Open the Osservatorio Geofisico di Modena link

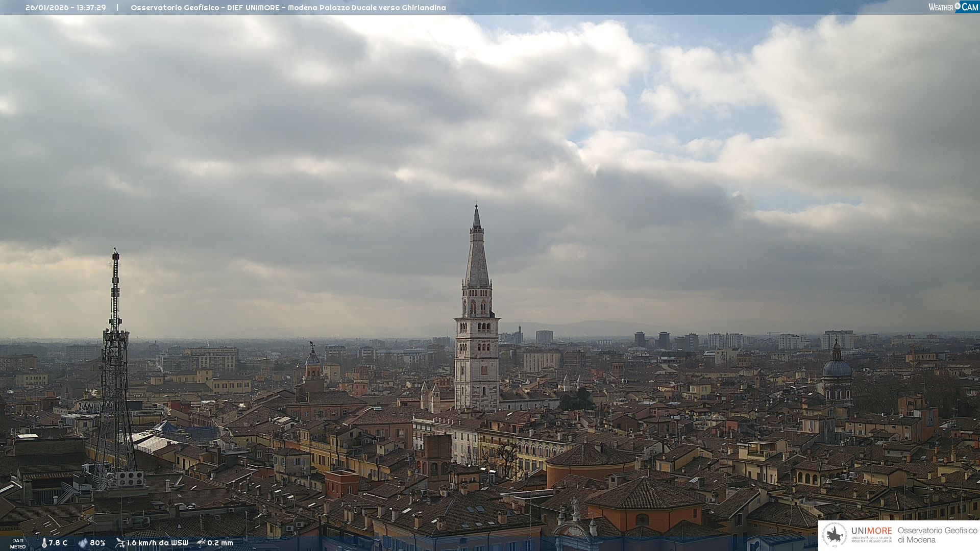pyautogui.click(x=937, y=535)
